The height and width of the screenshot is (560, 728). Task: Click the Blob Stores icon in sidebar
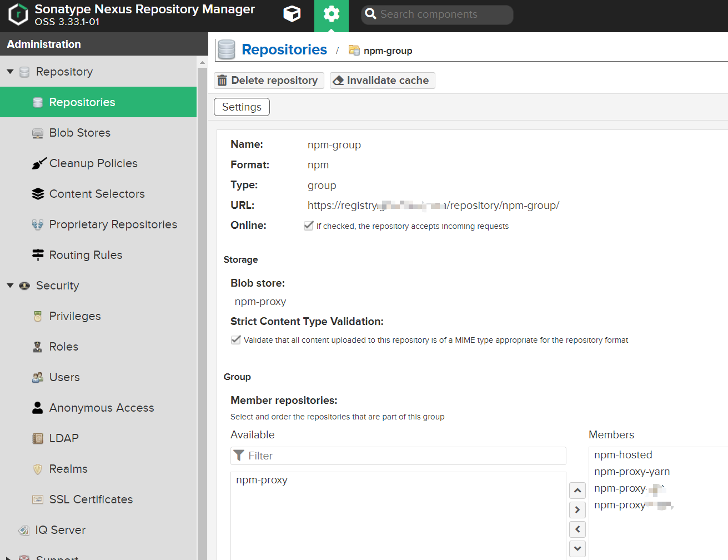tap(38, 133)
